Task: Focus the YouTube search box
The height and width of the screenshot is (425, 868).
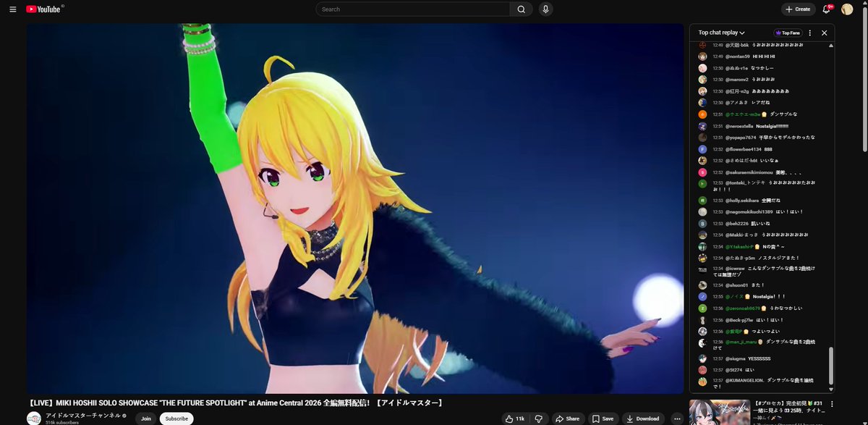Action: point(413,9)
